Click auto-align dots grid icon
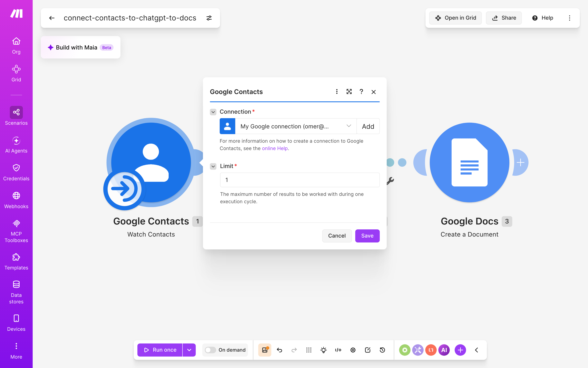The width and height of the screenshot is (588, 368). click(x=309, y=350)
